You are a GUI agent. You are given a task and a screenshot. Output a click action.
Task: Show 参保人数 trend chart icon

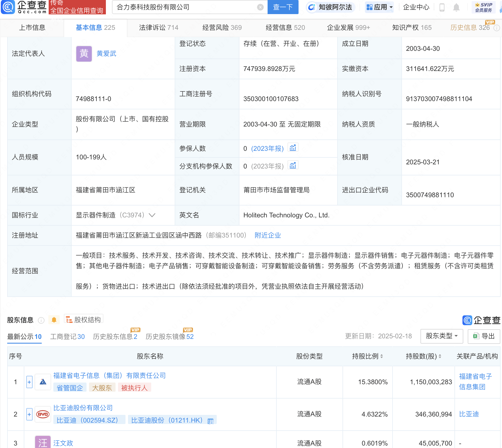click(x=293, y=148)
